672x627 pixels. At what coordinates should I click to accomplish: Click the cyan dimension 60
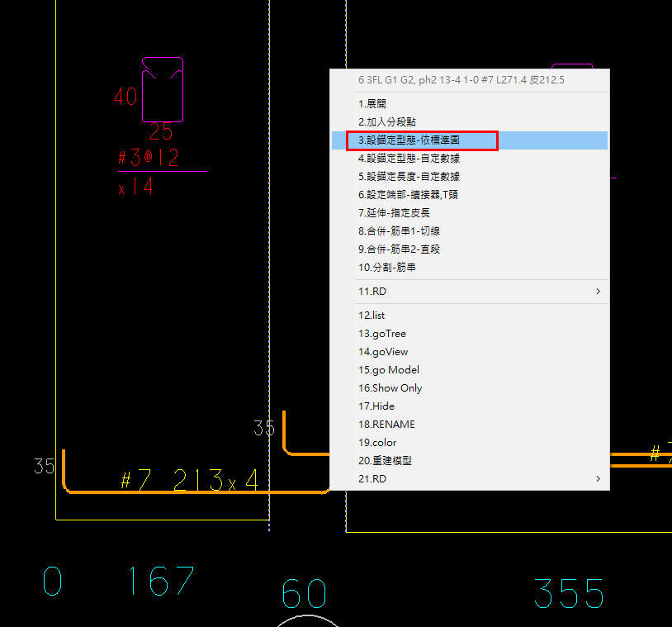pyautogui.click(x=305, y=594)
